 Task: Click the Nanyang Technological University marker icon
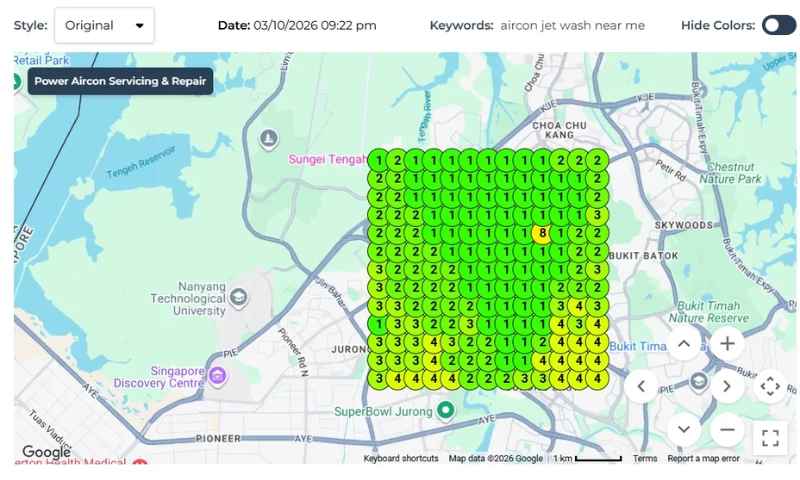click(x=238, y=297)
